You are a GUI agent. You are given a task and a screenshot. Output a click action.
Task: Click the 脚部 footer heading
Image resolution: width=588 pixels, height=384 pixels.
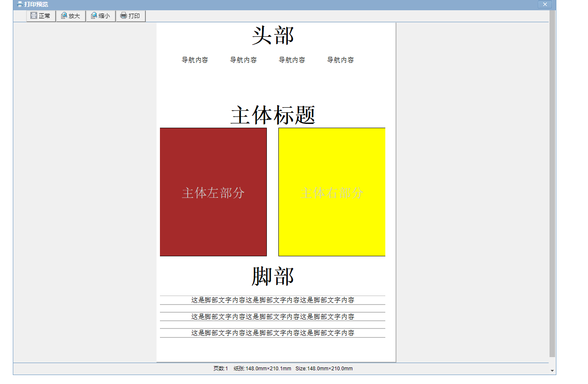[x=273, y=277]
